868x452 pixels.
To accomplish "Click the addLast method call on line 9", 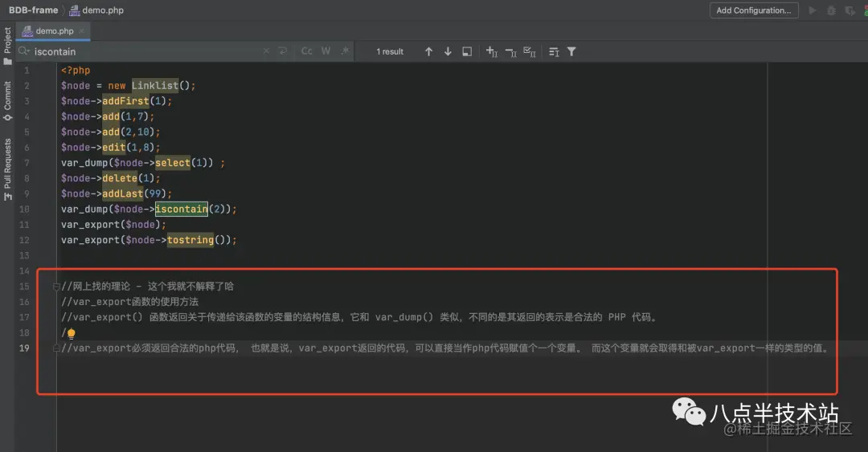I will pyautogui.click(x=123, y=193).
